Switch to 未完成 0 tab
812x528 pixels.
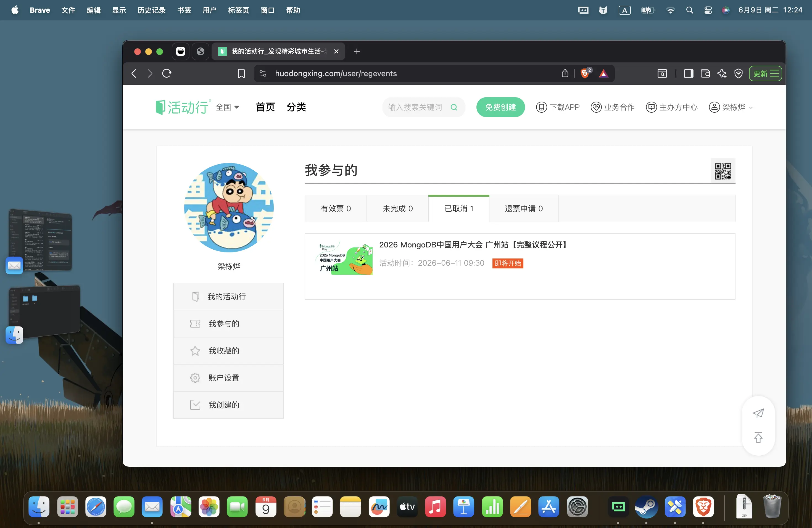point(397,208)
